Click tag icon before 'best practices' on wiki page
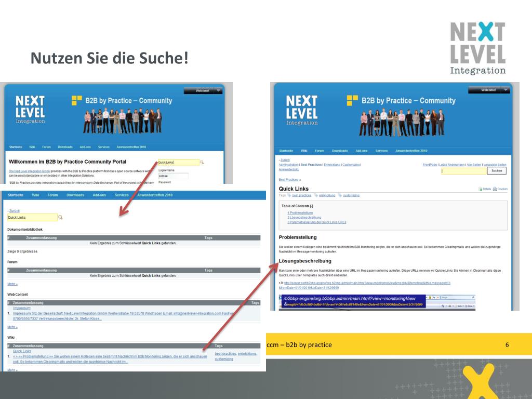The image size is (532, 399). 289,195
